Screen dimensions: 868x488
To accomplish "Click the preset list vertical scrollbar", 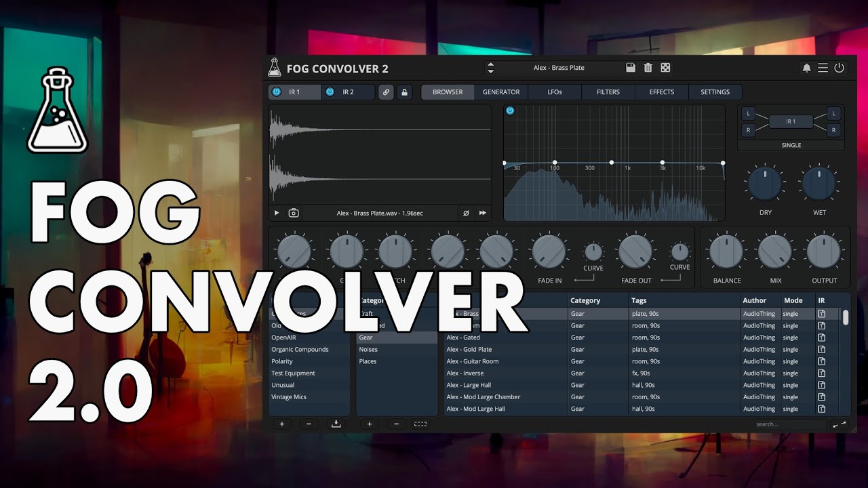I will point(846,318).
